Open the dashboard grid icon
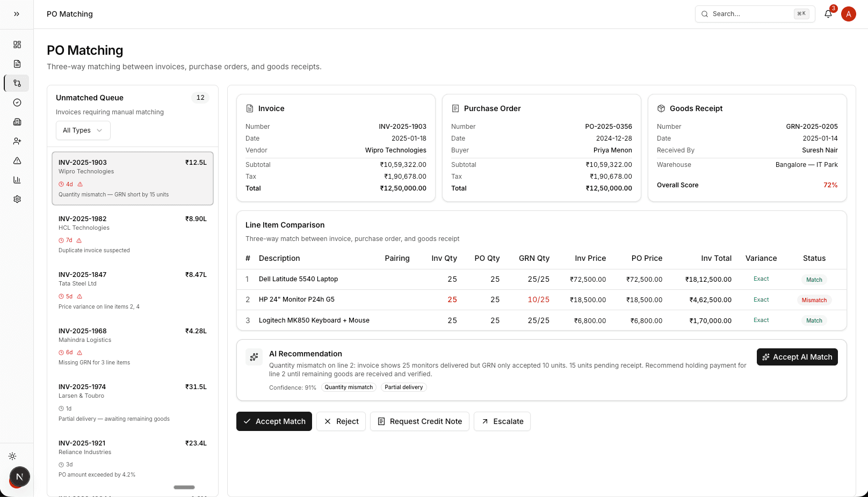This screenshot has height=497, width=868. (17, 45)
